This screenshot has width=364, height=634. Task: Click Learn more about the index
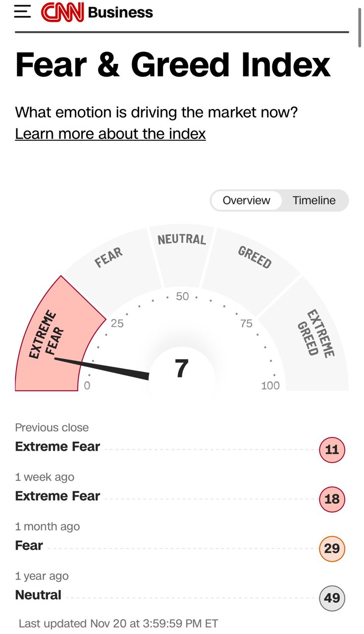click(x=110, y=134)
